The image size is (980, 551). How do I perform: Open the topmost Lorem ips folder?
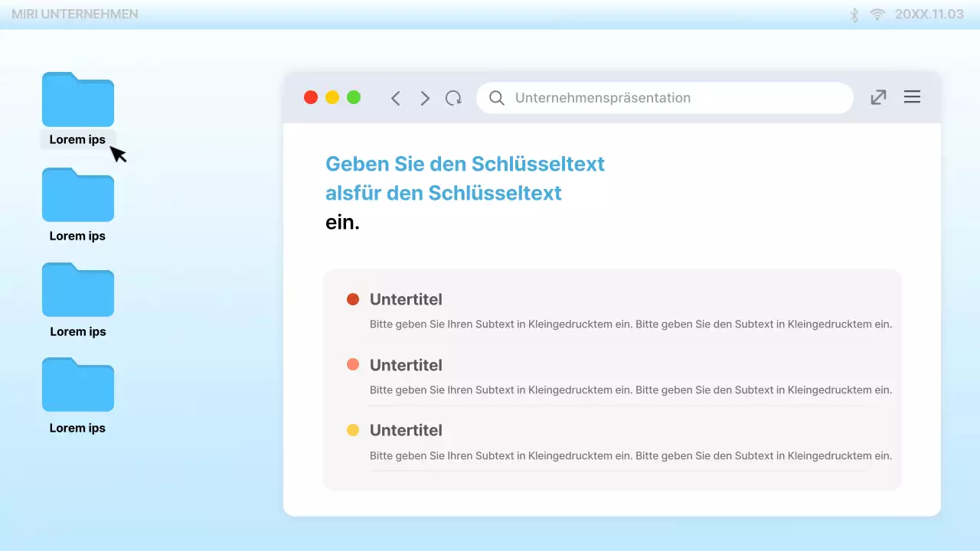coord(77,99)
